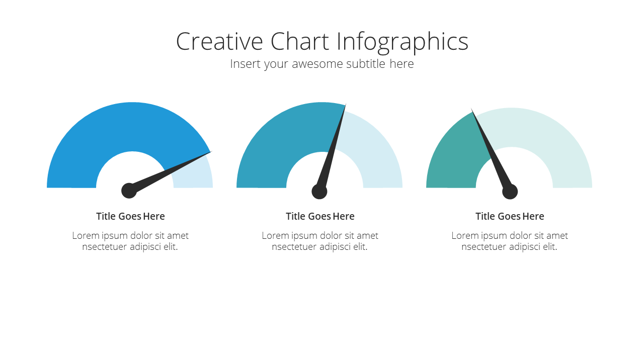Click the Lorem ipsum paragraph under the middle gauge
Viewport: 644px width, 362px height.
[x=320, y=241]
